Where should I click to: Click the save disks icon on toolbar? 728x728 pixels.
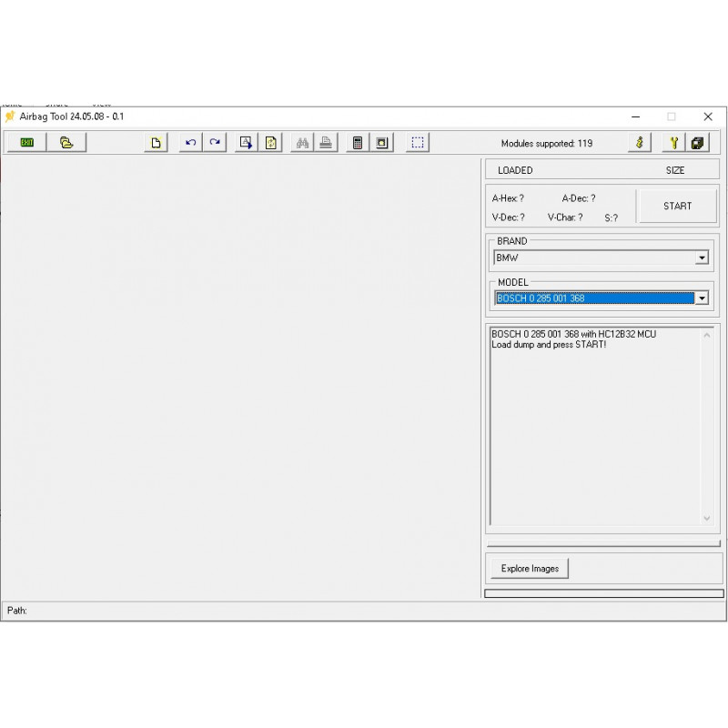point(698,142)
